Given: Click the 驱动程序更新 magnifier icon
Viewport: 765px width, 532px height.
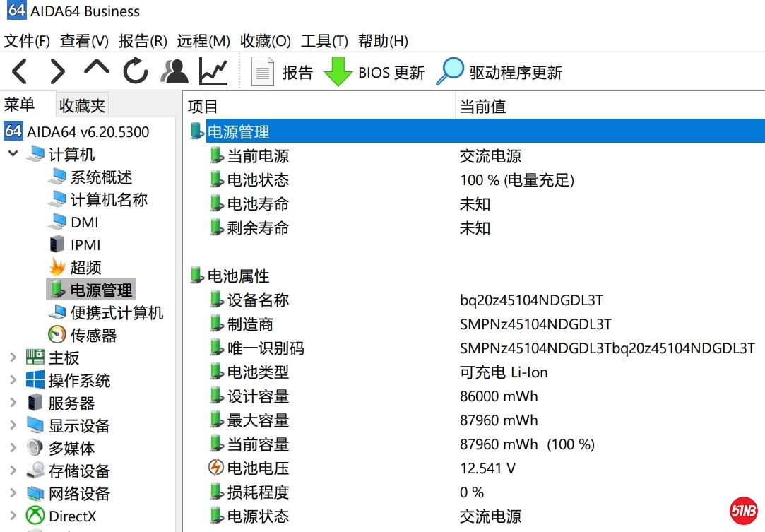Looking at the screenshot, I should [x=449, y=72].
